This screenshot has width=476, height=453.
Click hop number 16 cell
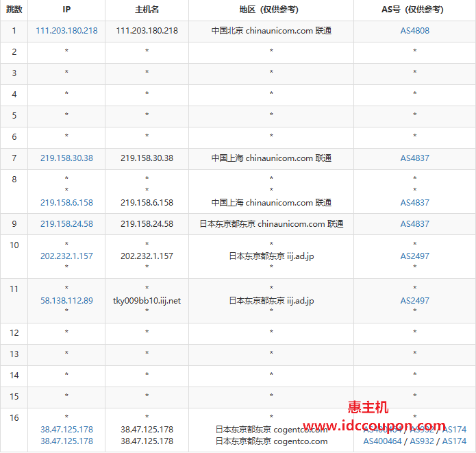point(14,430)
